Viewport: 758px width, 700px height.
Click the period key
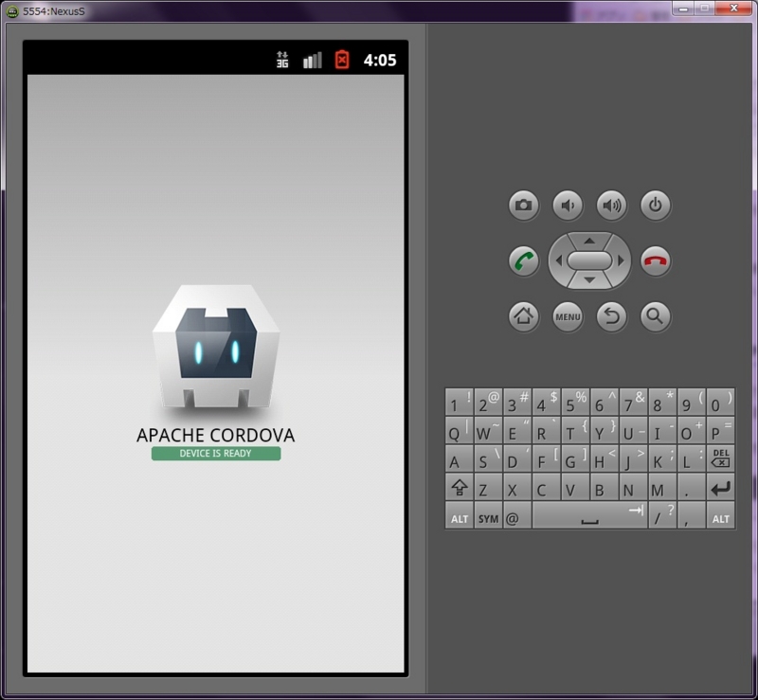(x=692, y=487)
